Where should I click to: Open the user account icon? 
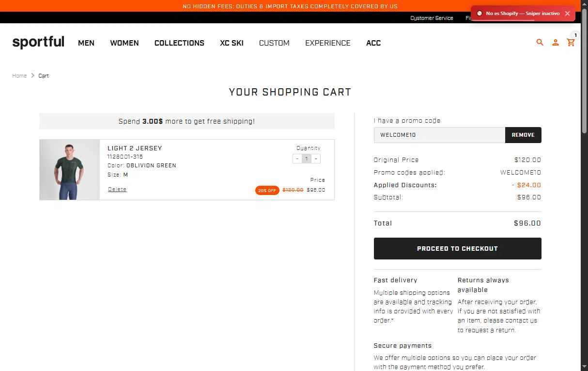click(x=556, y=43)
